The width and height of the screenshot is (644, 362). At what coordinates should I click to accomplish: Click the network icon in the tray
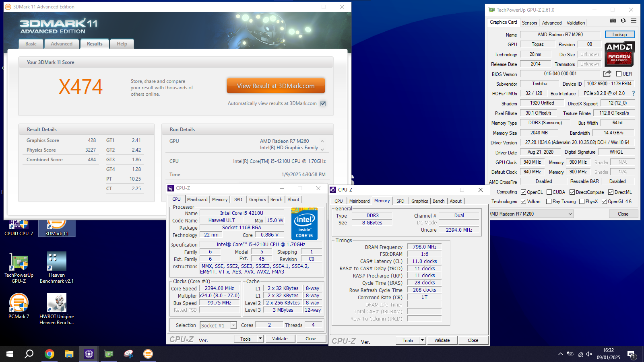click(580, 354)
